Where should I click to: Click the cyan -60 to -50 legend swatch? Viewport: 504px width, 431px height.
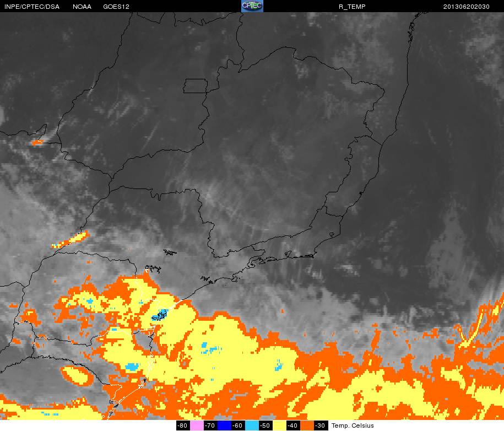point(252,425)
